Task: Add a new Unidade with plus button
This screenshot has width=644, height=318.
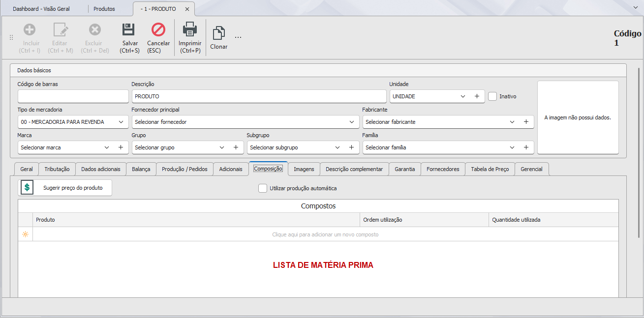Action: [x=477, y=96]
